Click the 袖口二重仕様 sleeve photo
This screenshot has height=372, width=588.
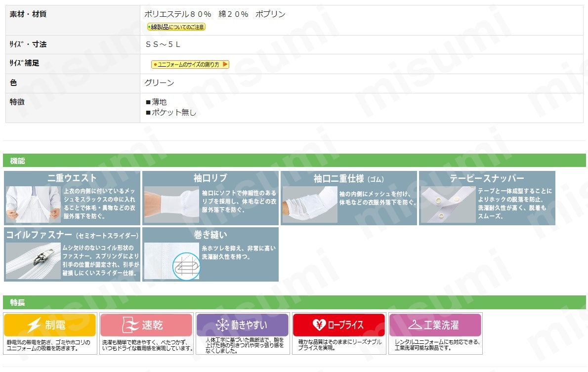310,205
